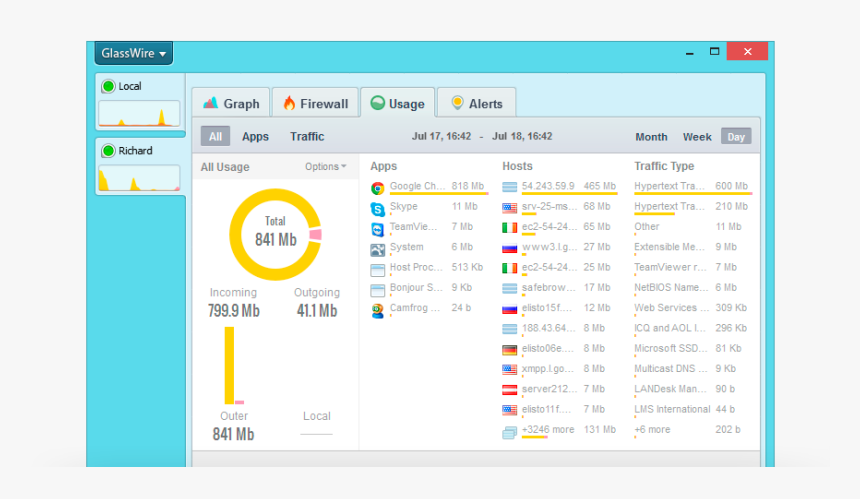The image size is (860, 499).
Task: Click the stacked icon beside +3246 more
Action: (x=510, y=433)
